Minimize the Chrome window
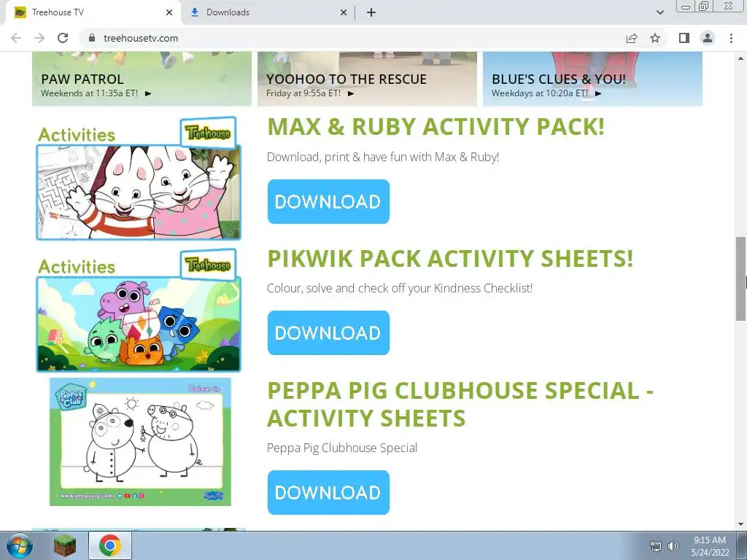747x560 pixels. click(x=686, y=6)
